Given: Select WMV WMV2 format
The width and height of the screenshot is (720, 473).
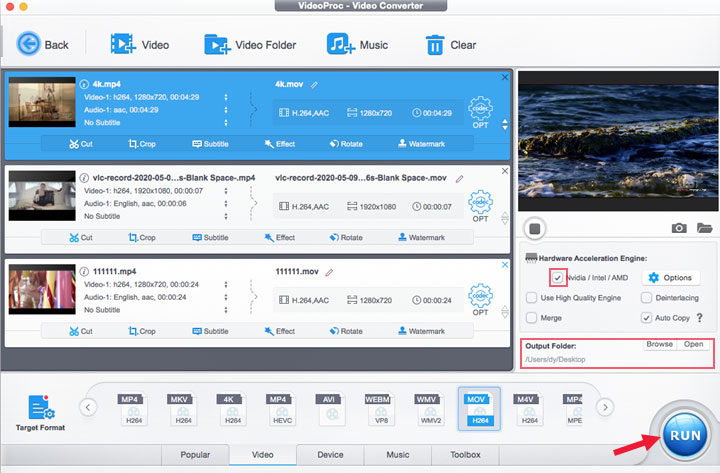Looking at the screenshot, I should 431,409.
